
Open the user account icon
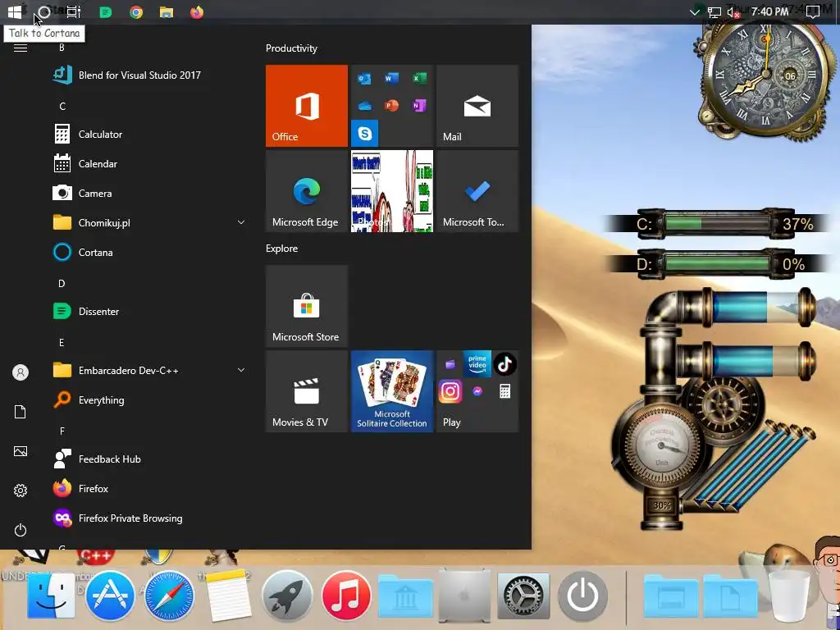[x=21, y=372]
